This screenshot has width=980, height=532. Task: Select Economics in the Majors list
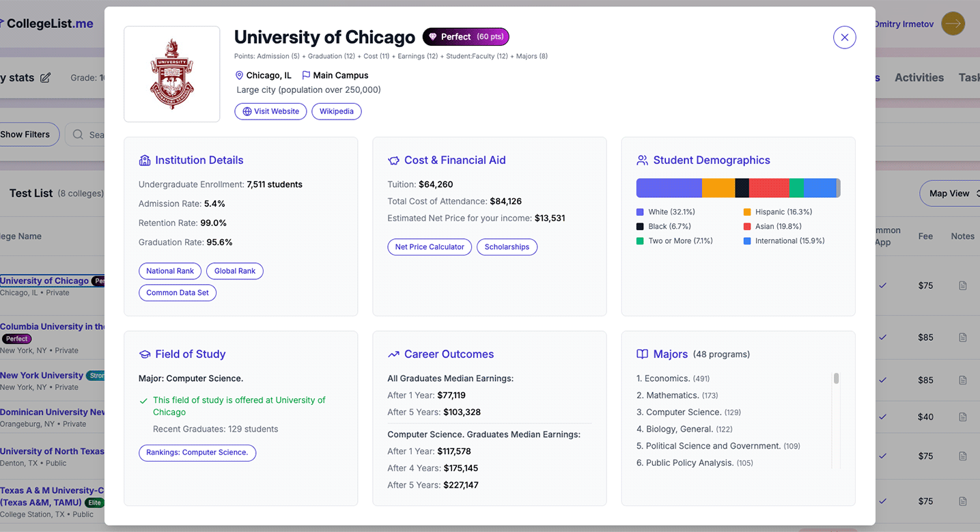(672, 378)
